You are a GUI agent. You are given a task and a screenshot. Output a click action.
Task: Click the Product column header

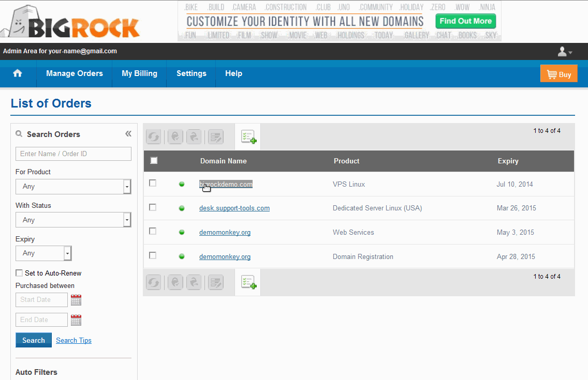tap(346, 161)
